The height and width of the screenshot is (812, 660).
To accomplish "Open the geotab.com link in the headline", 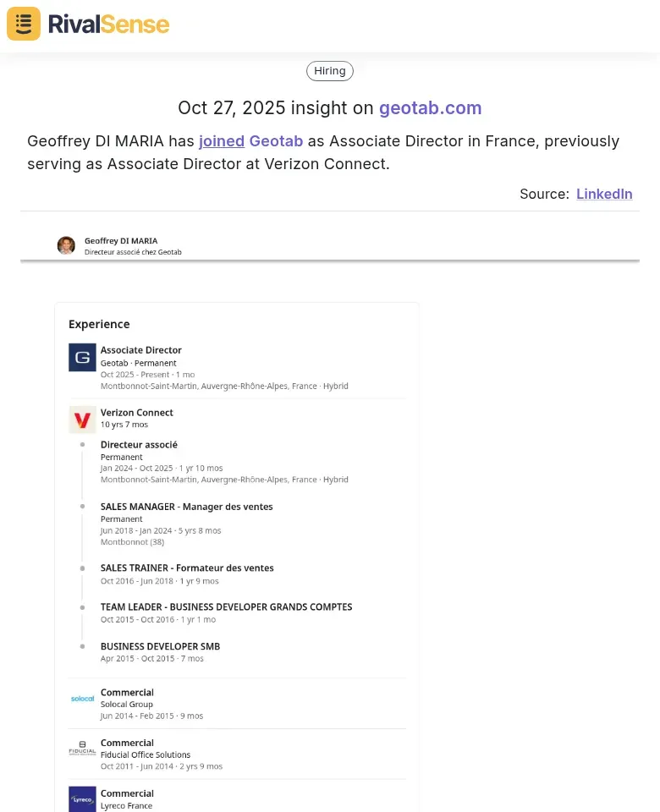I will (x=431, y=108).
